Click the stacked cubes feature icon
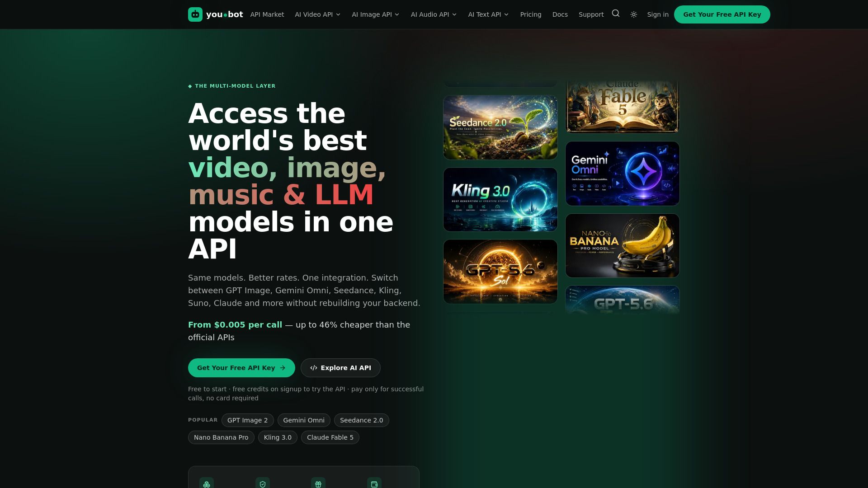The height and width of the screenshot is (488, 868). click(x=207, y=484)
